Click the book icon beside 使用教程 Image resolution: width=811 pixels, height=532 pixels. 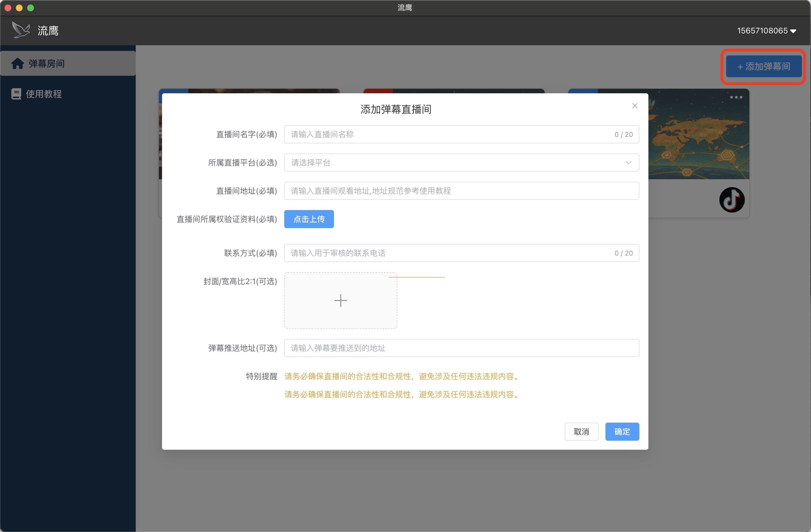[x=16, y=94]
